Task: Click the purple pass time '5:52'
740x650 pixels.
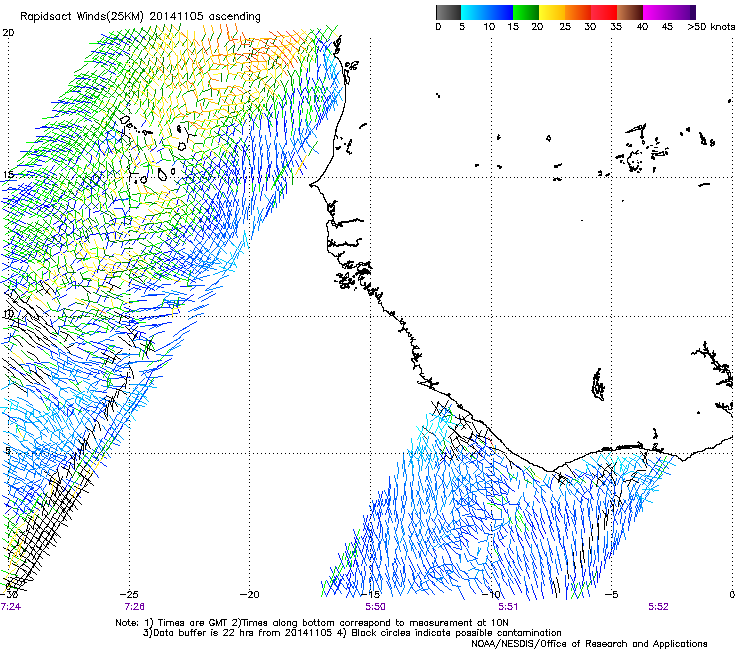Action: pos(658,606)
